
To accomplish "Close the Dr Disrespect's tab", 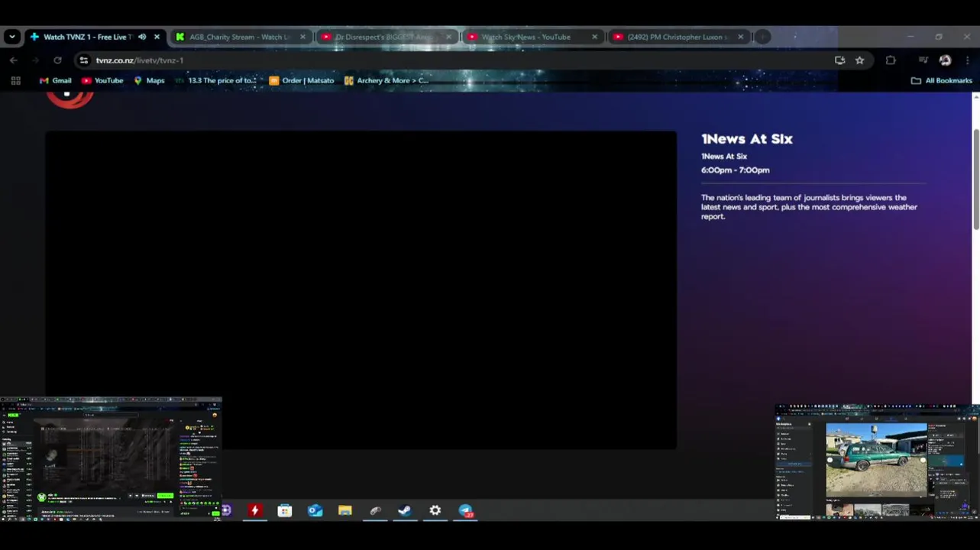I will [448, 37].
